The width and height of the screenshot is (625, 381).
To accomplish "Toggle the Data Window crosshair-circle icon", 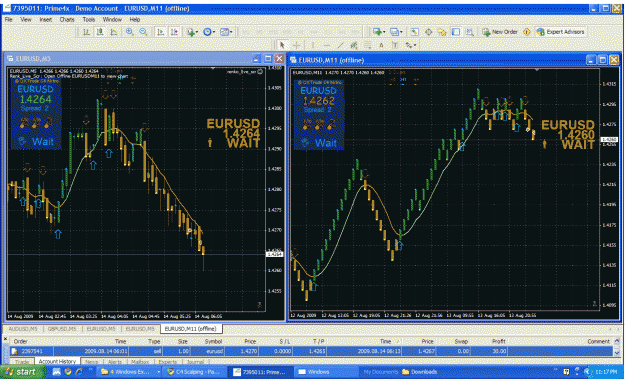I will click(x=428, y=32).
